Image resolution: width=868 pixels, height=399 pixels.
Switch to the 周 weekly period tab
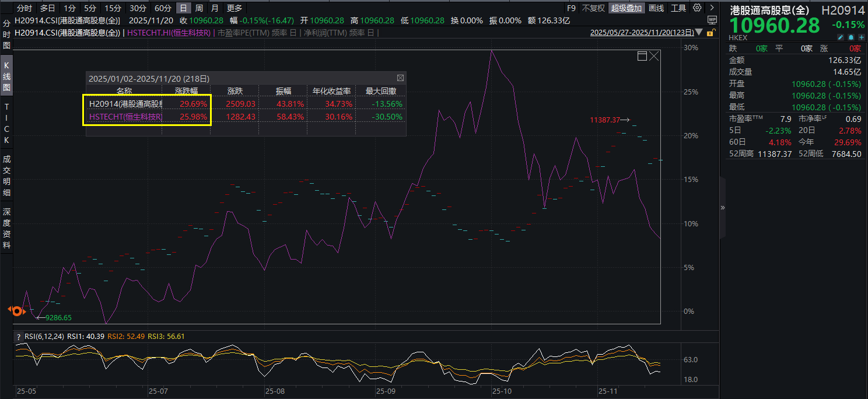pos(199,8)
